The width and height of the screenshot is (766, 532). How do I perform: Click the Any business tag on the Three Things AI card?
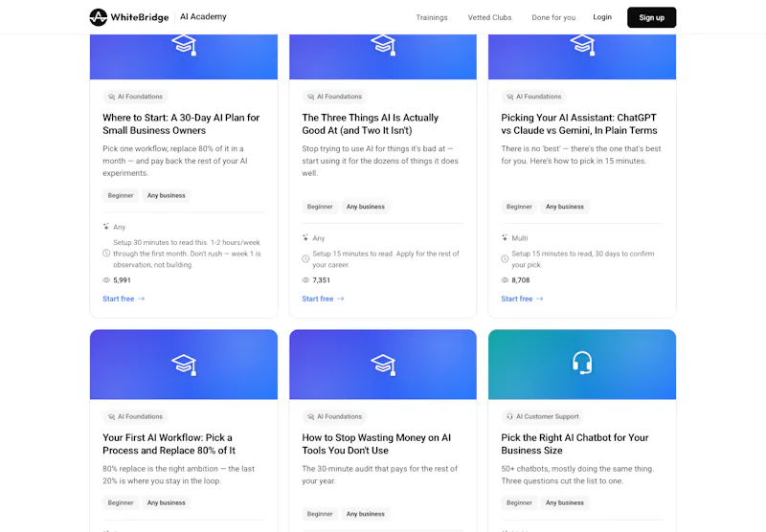(x=366, y=207)
